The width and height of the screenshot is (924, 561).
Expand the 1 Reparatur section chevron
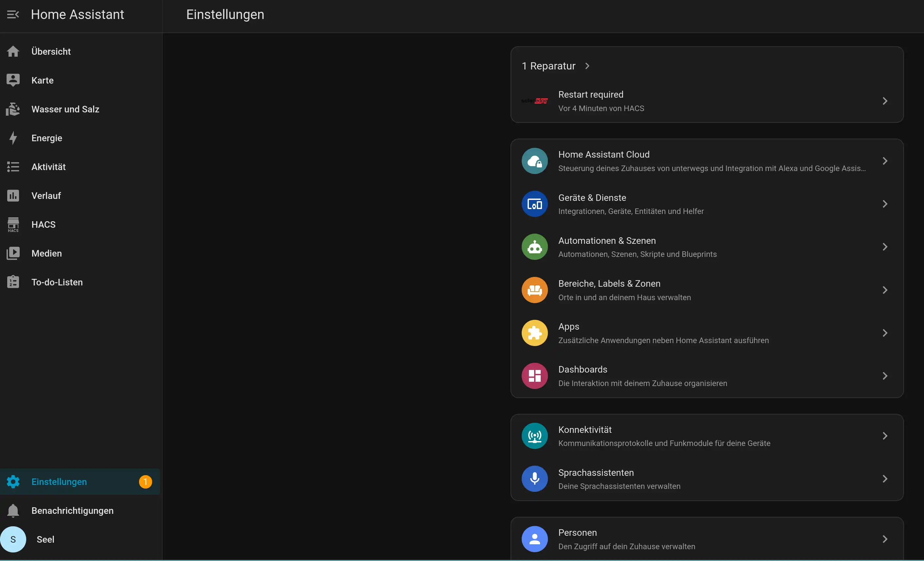click(x=587, y=66)
